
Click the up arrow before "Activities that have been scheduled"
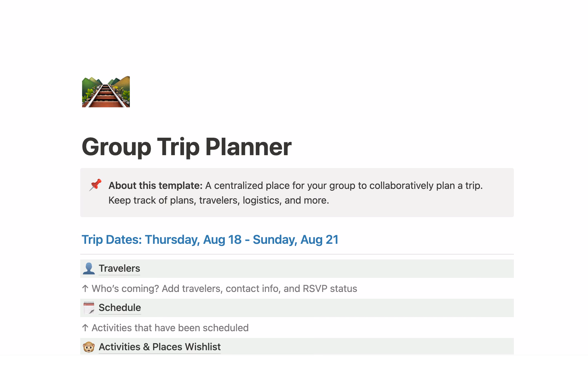[85, 328]
